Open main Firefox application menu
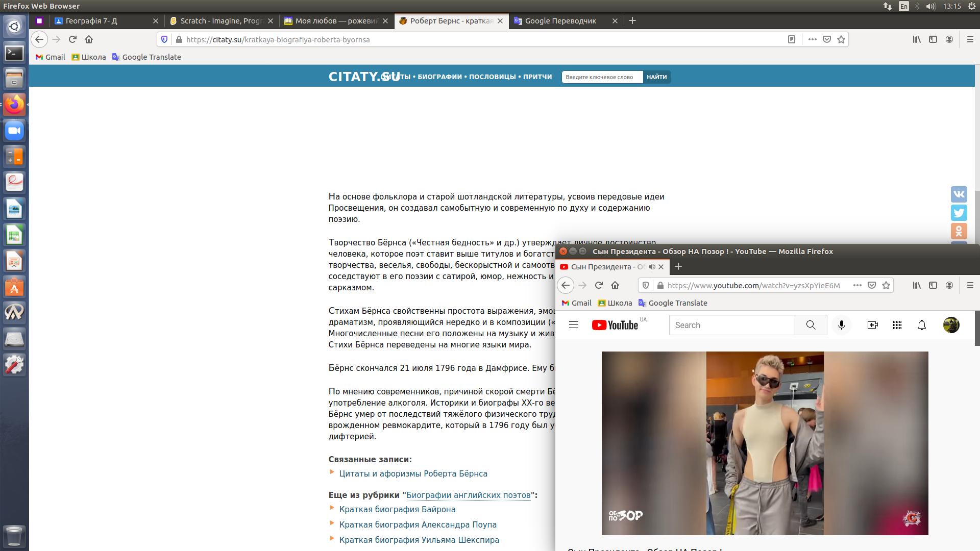Screen dimensions: 980x551 [970, 39]
